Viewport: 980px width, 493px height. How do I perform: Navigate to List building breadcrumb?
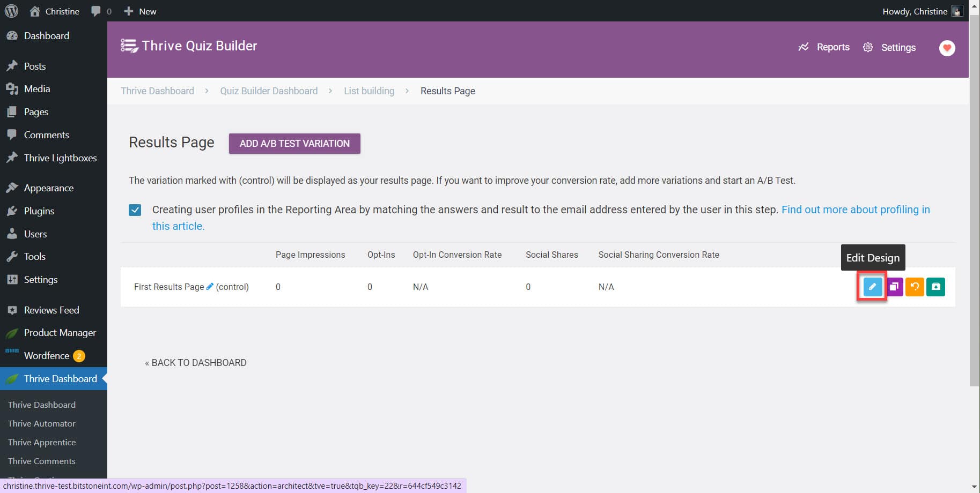coord(369,91)
